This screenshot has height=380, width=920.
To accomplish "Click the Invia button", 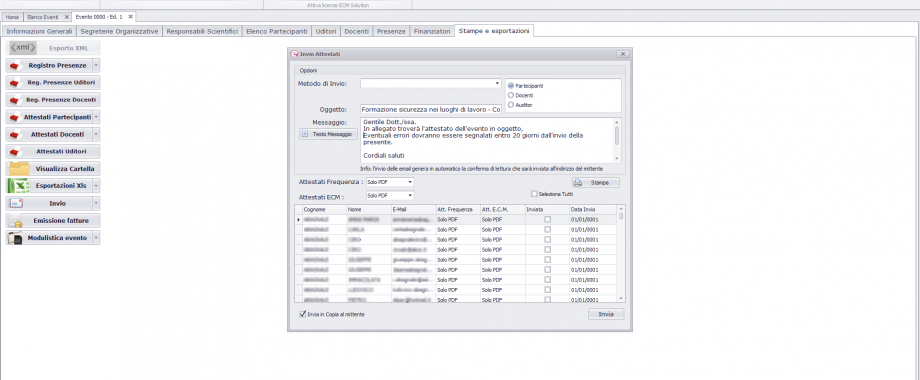I will tap(606, 314).
